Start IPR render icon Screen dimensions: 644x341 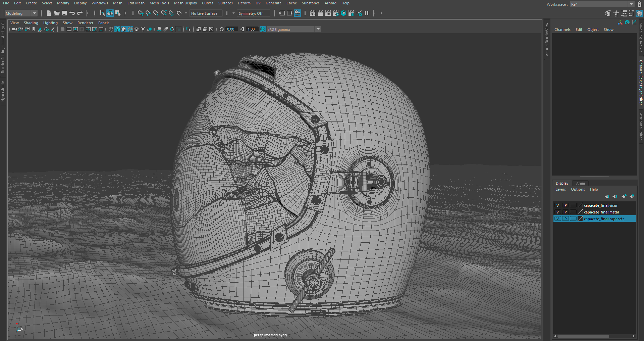[328, 13]
